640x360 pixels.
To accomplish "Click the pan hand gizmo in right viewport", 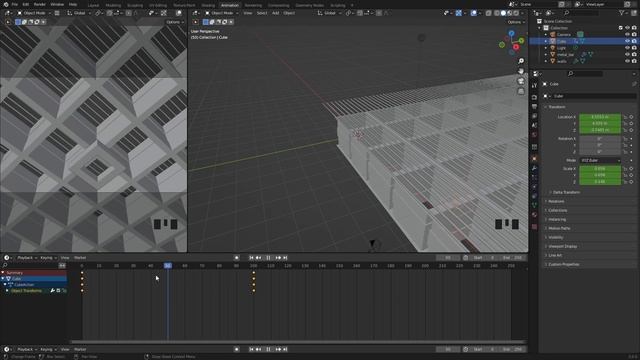I will (521, 71).
